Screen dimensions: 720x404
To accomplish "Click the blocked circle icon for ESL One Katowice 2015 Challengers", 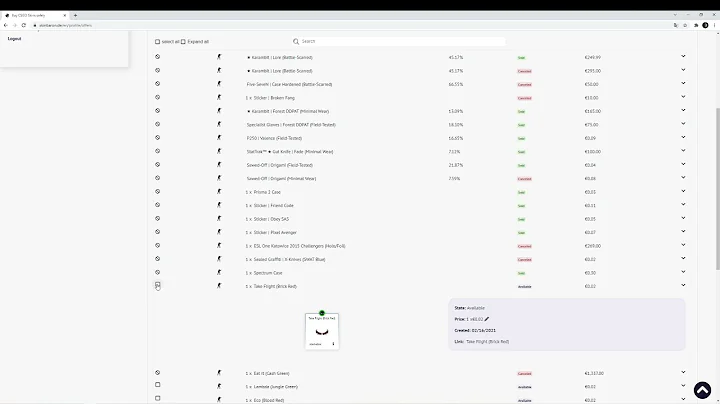I will tap(158, 245).
